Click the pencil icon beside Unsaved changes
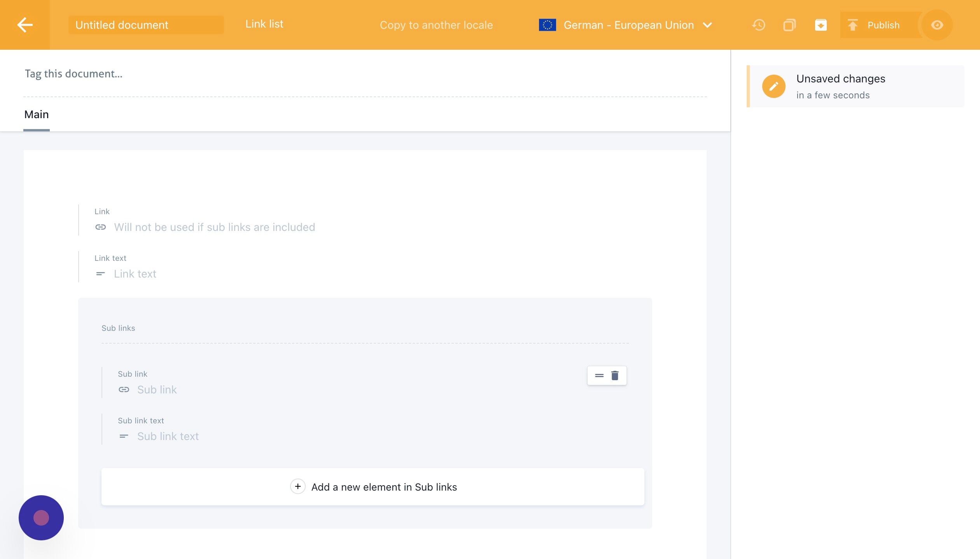This screenshot has height=559, width=980. pos(773,86)
